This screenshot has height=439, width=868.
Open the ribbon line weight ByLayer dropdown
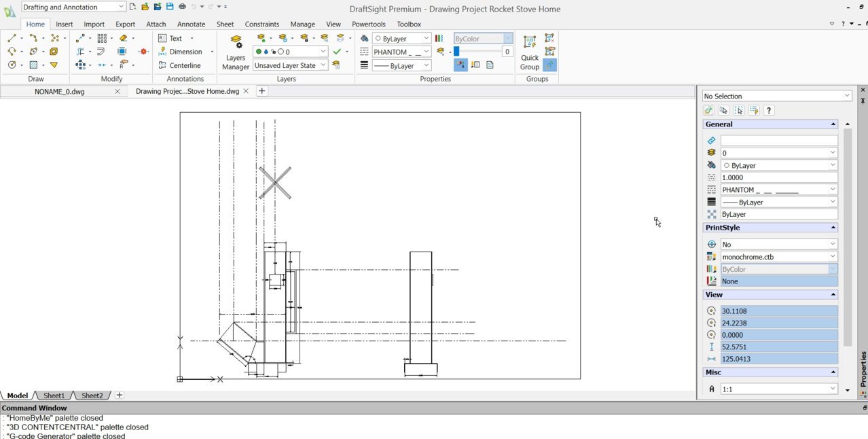pos(401,65)
